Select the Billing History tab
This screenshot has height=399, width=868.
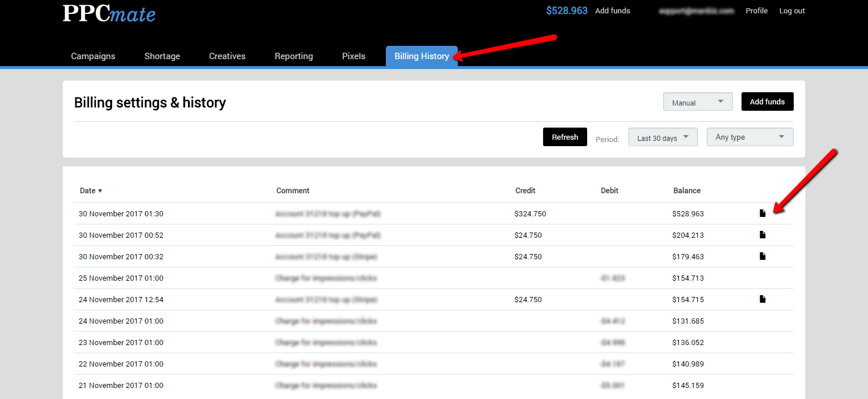421,56
